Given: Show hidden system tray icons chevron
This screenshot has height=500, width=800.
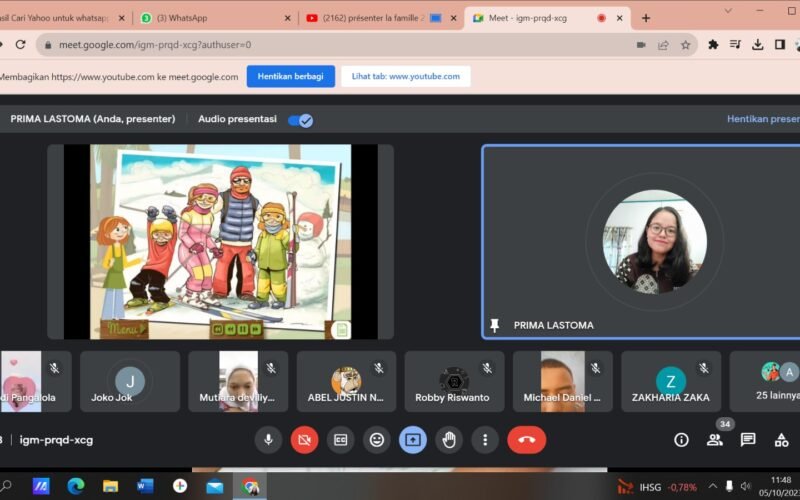Looking at the screenshot, I should click(x=713, y=487).
